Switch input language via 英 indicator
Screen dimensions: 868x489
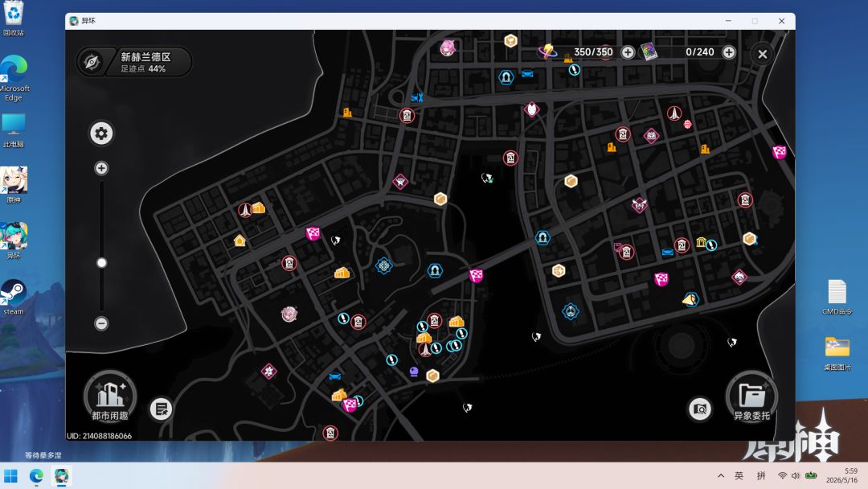(x=739, y=475)
